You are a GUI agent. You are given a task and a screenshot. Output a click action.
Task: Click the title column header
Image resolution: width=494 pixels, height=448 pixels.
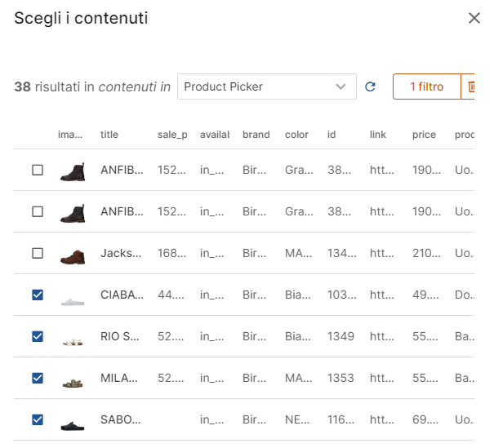109,135
